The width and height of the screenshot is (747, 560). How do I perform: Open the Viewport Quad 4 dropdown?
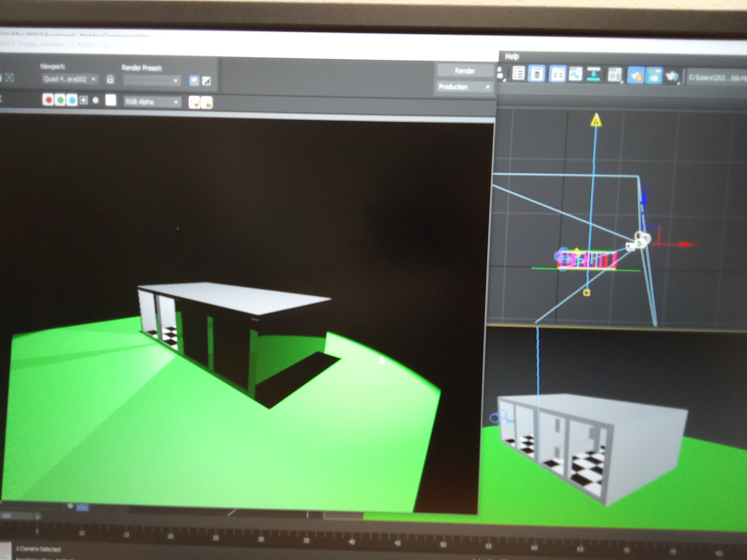[x=70, y=79]
